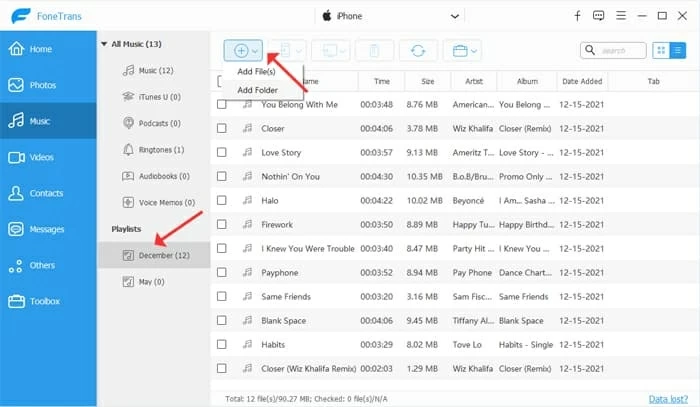
Task: Open Videos in sidebar
Action: pyautogui.click(x=48, y=157)
